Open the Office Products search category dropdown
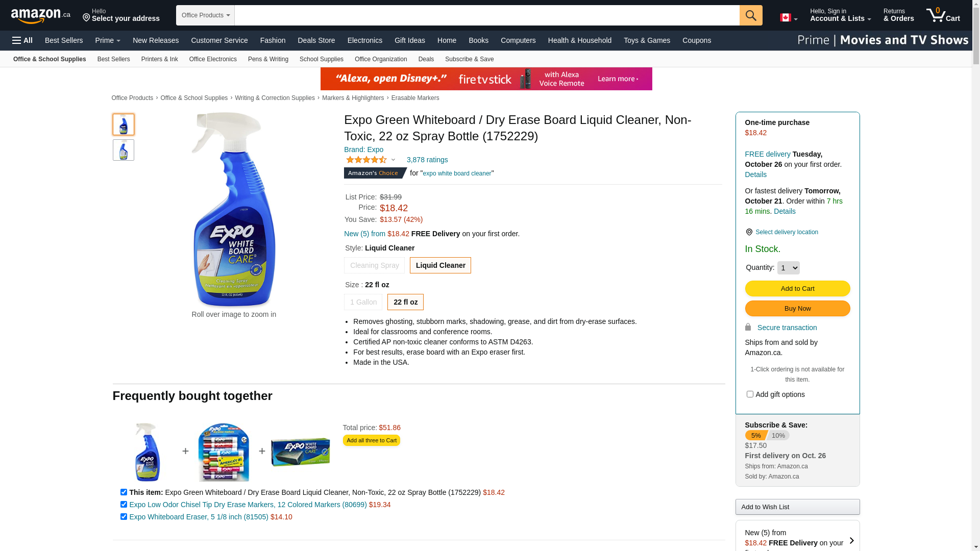 205,15
